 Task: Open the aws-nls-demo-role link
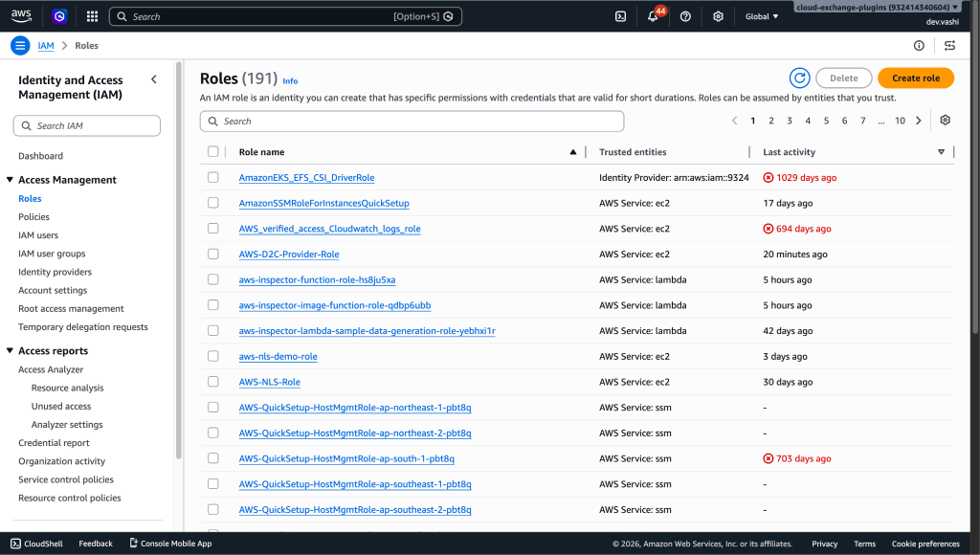(278, 356)
